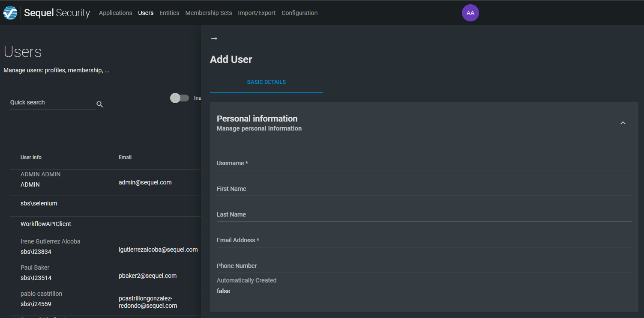Screen dimensions: 644x318
Task: Click the Users page heading
Action: coord(23,52)
